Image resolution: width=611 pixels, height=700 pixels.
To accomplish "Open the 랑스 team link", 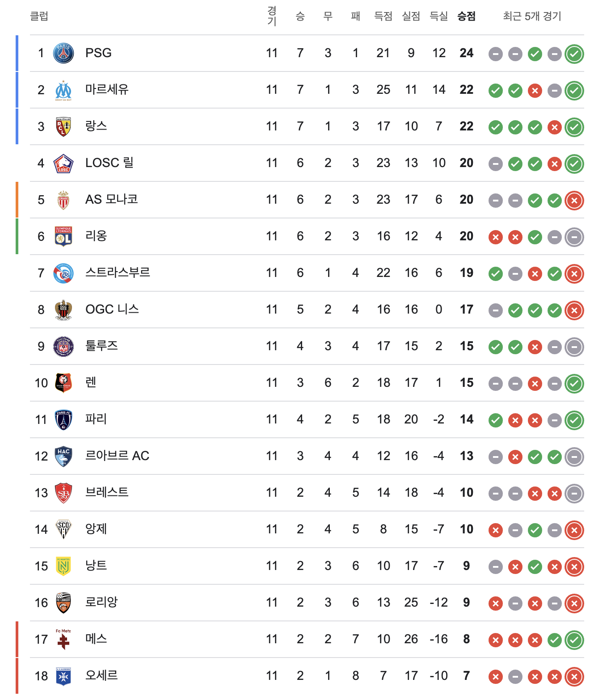I will 96,126.
